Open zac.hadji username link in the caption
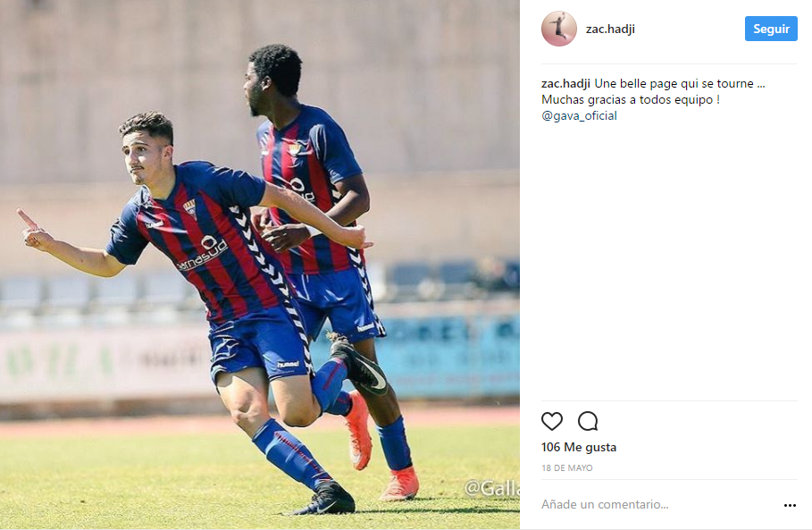Viewport: 812px width, 530px height. (565, 83)
